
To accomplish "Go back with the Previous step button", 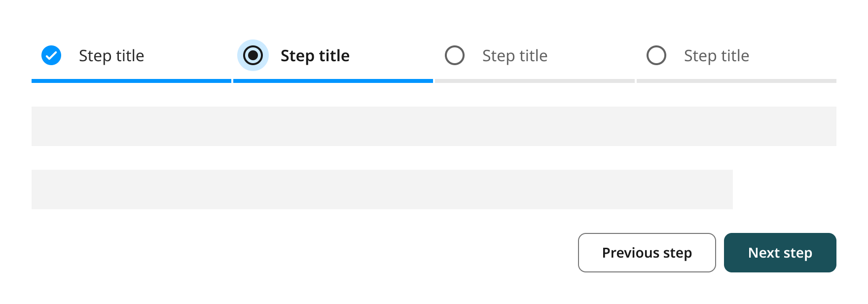I will pos(647,253).
